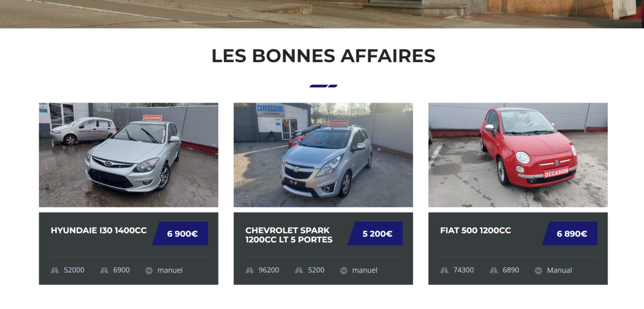Click the road icon beside 5200
The height and width of the screenshot is (309, 644).
pos(299,270)
